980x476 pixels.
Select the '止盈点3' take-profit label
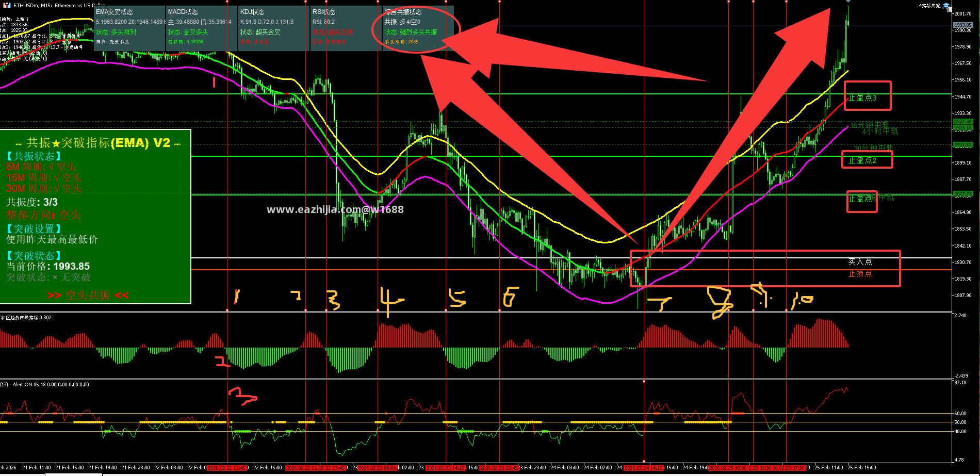tap(862, 97)
